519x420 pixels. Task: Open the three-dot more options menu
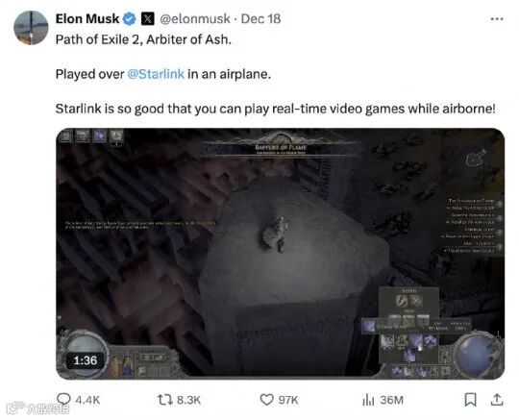497,19
